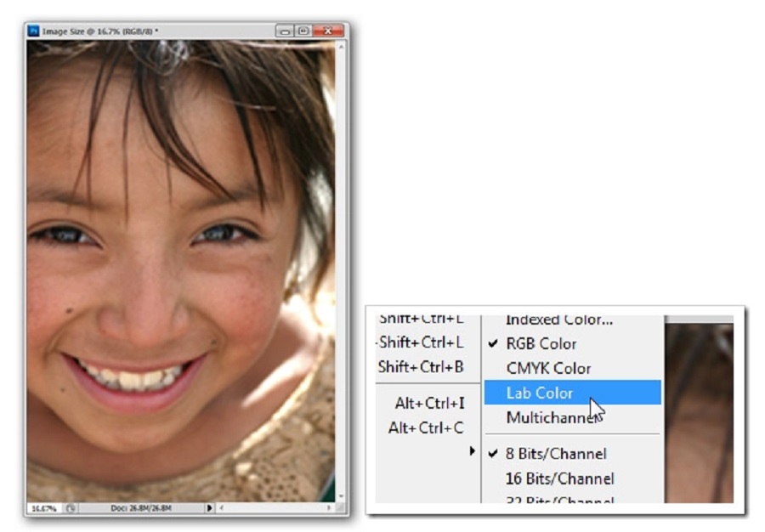Switch to 16 Bits/Channel depth

pyautogui.click(x=559, y=478)
